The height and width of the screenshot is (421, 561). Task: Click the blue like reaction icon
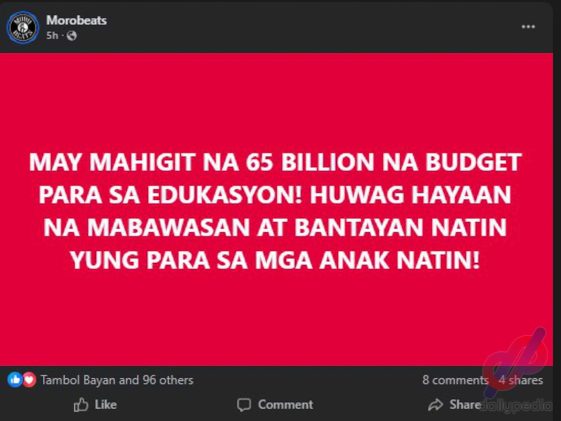[15, 380]
